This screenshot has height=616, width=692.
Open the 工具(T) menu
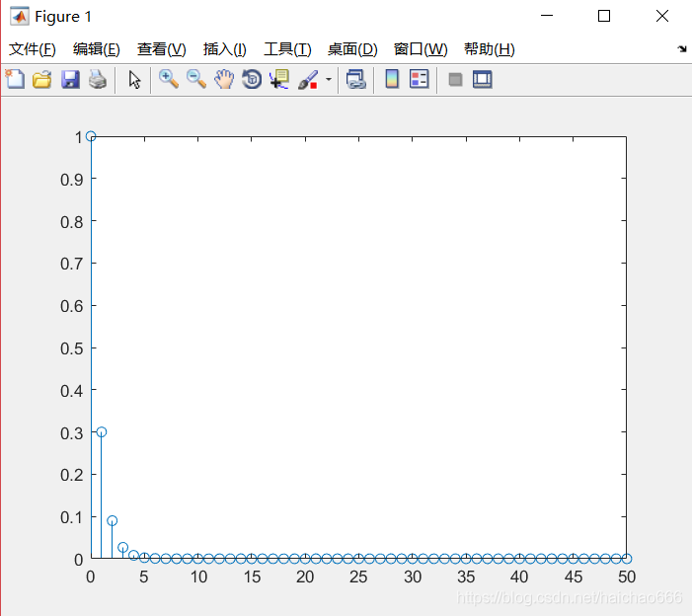coord(287,49)
